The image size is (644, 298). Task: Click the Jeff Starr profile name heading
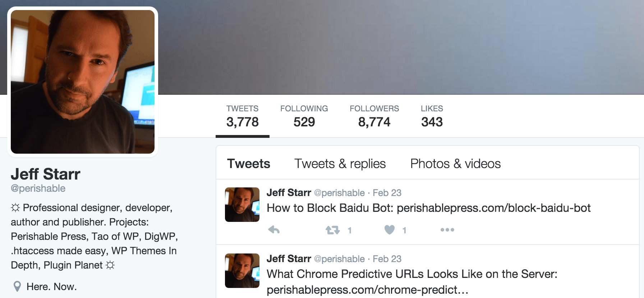(46, 174)
